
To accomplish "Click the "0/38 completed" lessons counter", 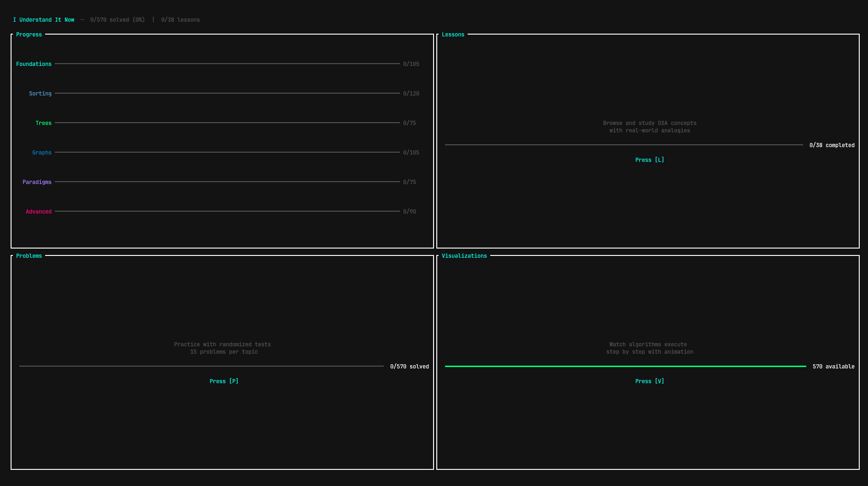I will [x=832, y=145].
